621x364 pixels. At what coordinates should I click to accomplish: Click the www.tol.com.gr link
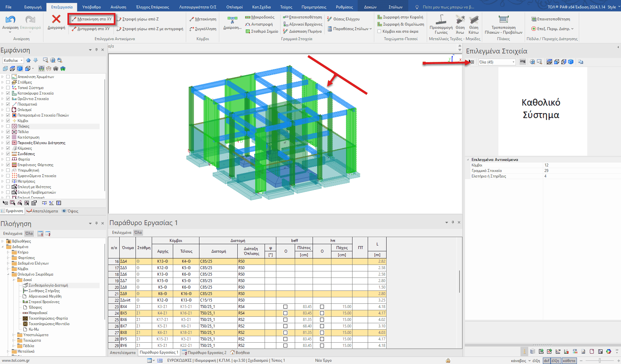click(x=16, y=360)
